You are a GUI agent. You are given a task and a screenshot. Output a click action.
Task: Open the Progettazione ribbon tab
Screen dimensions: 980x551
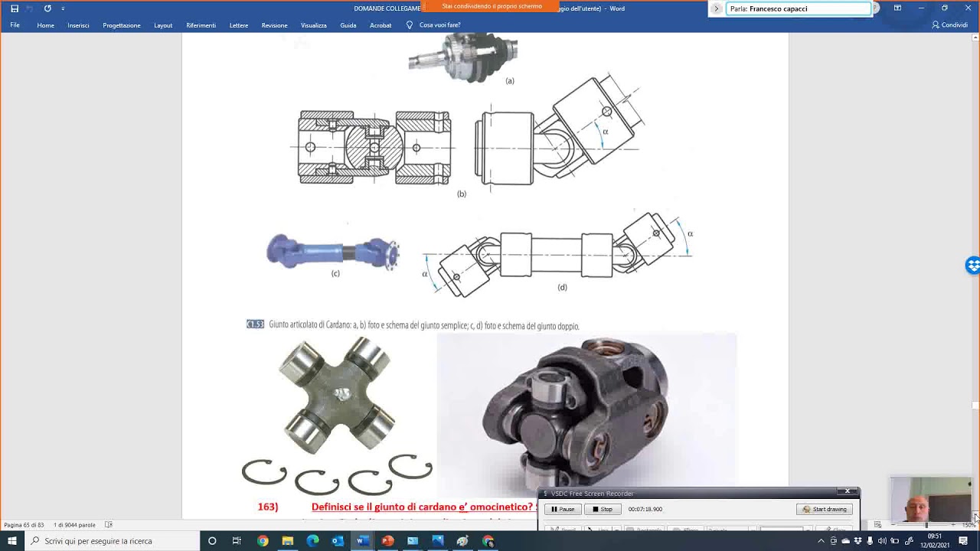click(122, 25)
